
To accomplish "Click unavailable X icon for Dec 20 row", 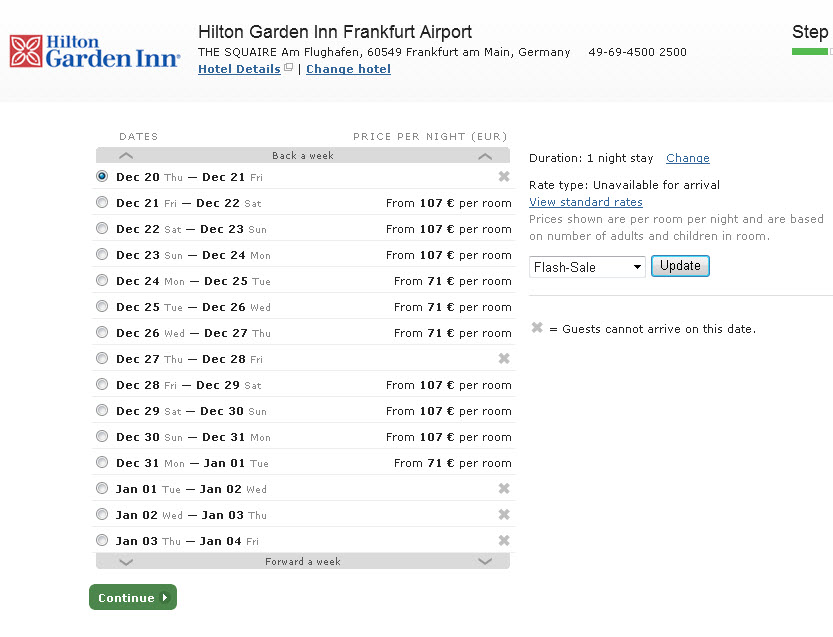I will pyautogui.click(x=504, y=176).
